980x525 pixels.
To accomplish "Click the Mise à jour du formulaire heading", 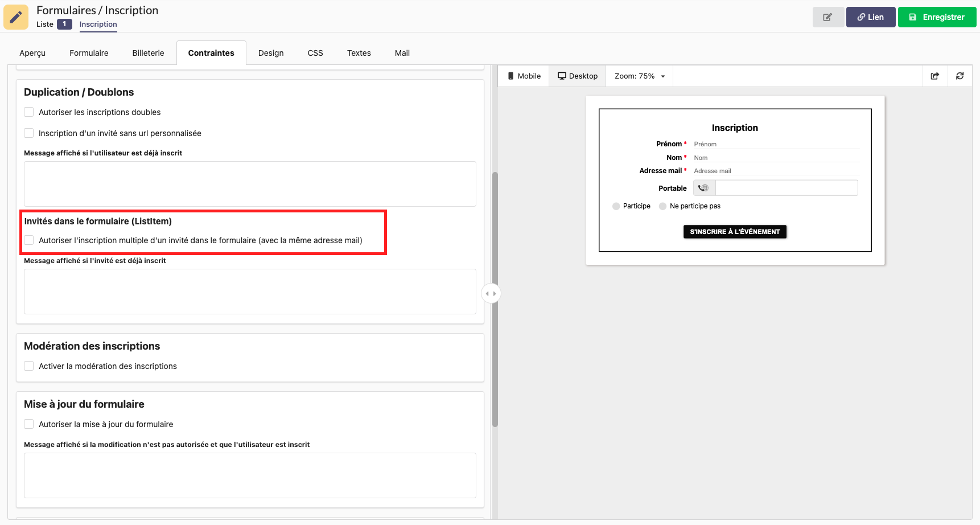I will point(84,404).
